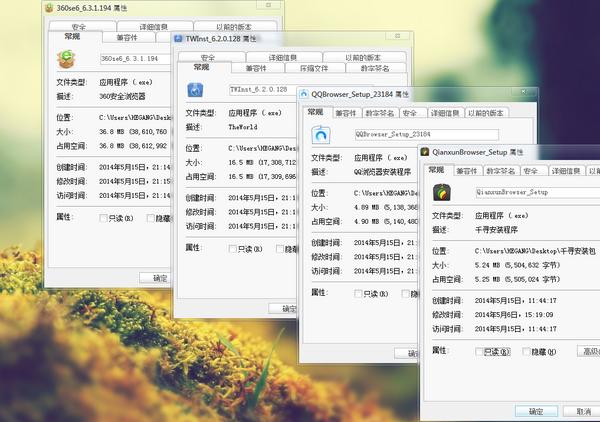Open 详细信息 tab in QQBrowser_Setup window
Image resolution: width=600 pixels, height=422 pixels.
pos(445,113)
